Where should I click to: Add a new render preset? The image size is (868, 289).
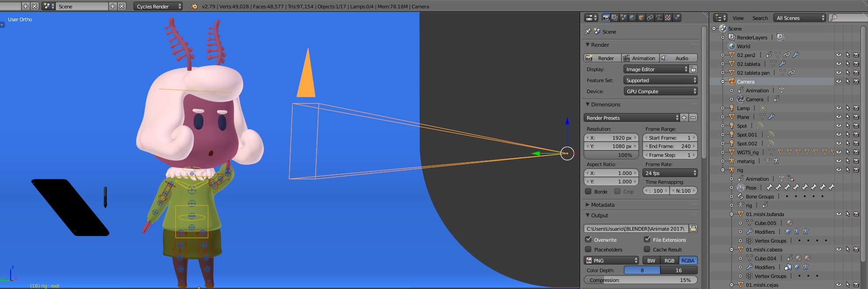(684, 118)
